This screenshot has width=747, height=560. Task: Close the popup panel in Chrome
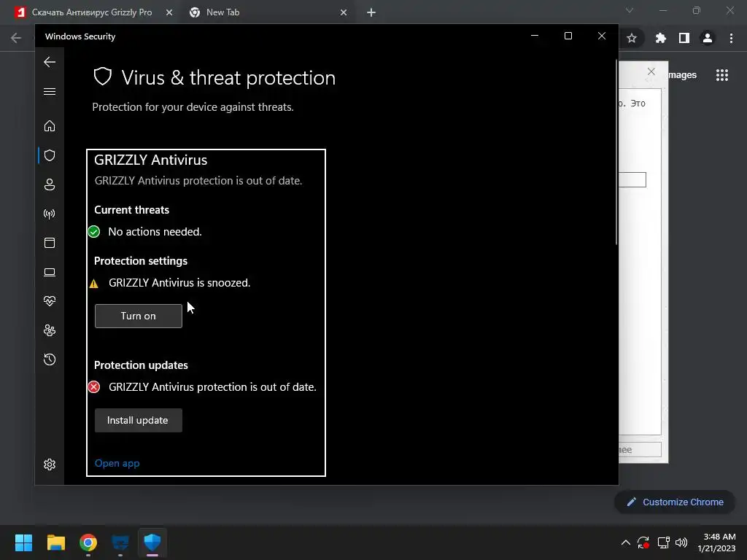click(651, 71)
